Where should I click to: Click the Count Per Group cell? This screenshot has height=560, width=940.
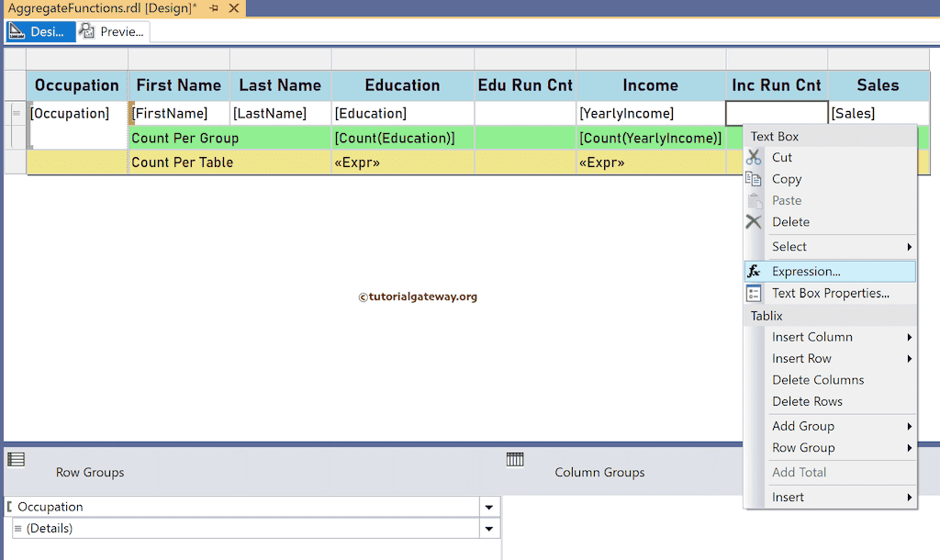(229, 138)
